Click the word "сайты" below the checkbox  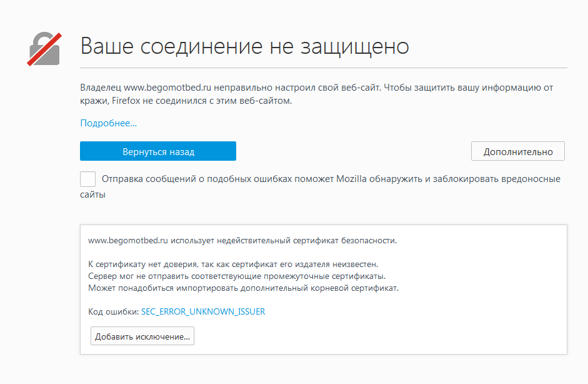92,195
